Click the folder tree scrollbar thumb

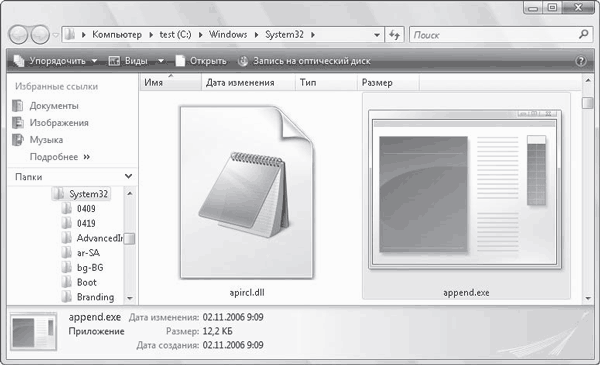[x=130, y=239]
